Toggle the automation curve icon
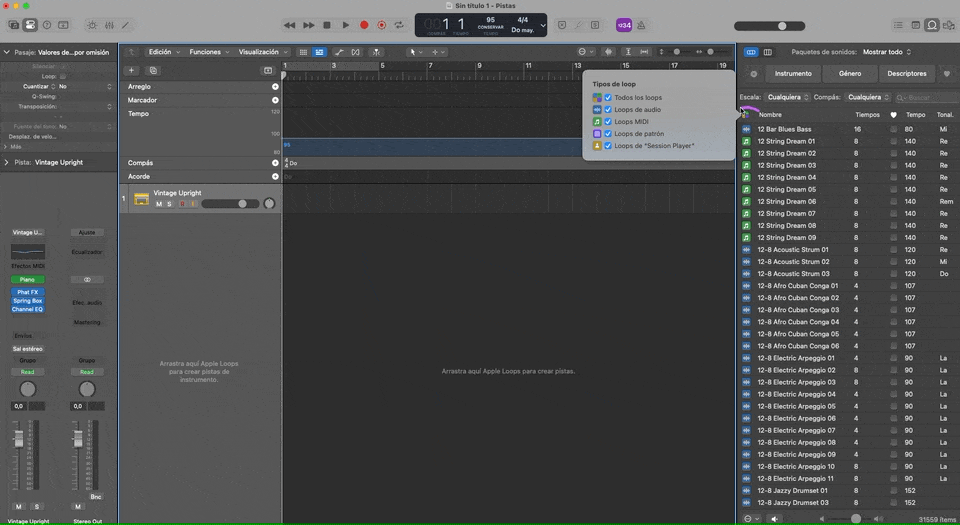 (339, 52)
